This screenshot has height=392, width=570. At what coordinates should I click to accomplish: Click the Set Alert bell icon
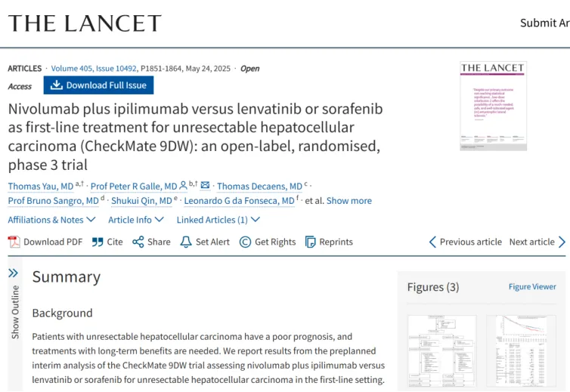point(186,242)
